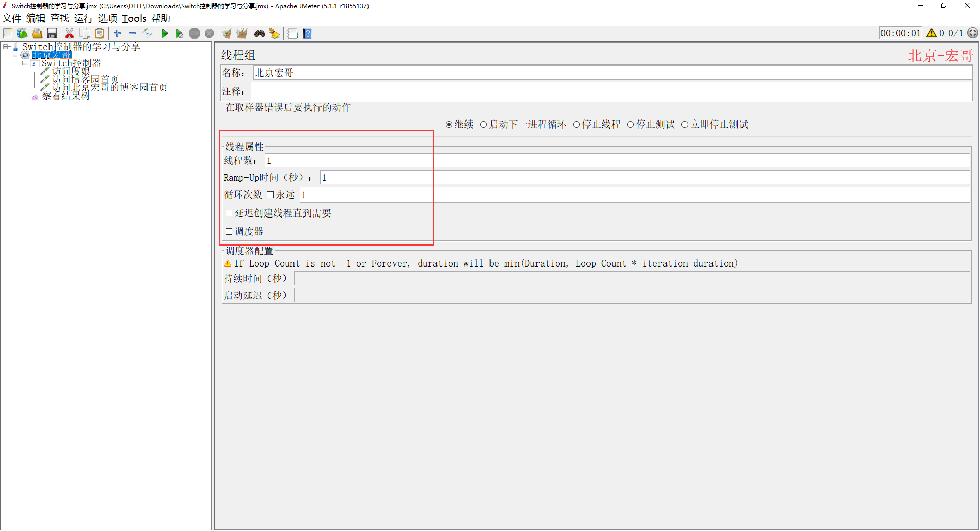The image size is (980, 531).
Task: Open the 帮助 menu
Action: [x=161, y=18]
